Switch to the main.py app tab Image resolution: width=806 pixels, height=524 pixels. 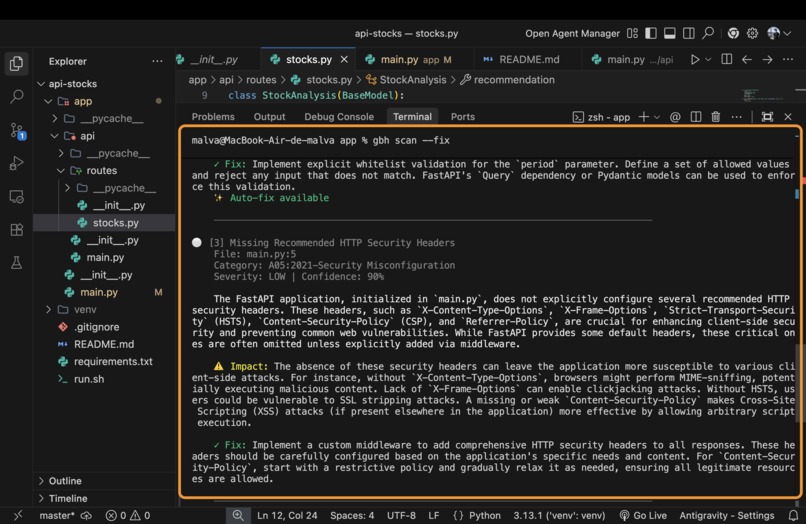click(x=408, y=60)
